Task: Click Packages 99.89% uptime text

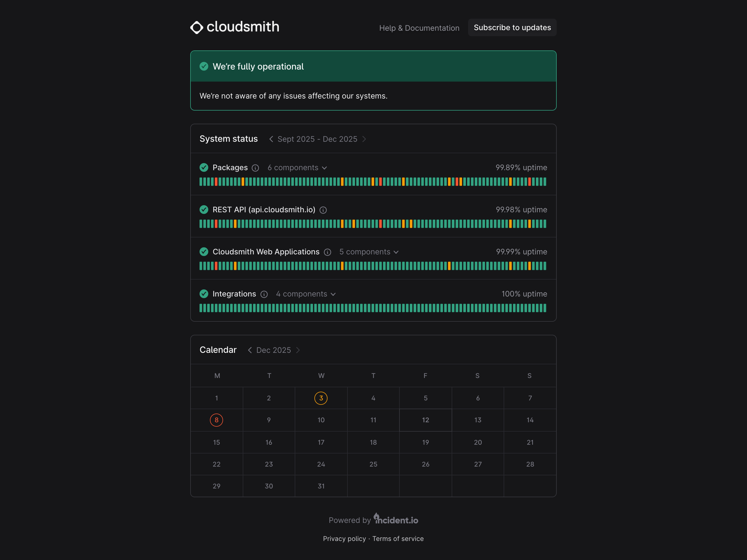Action: pos(521,167)
